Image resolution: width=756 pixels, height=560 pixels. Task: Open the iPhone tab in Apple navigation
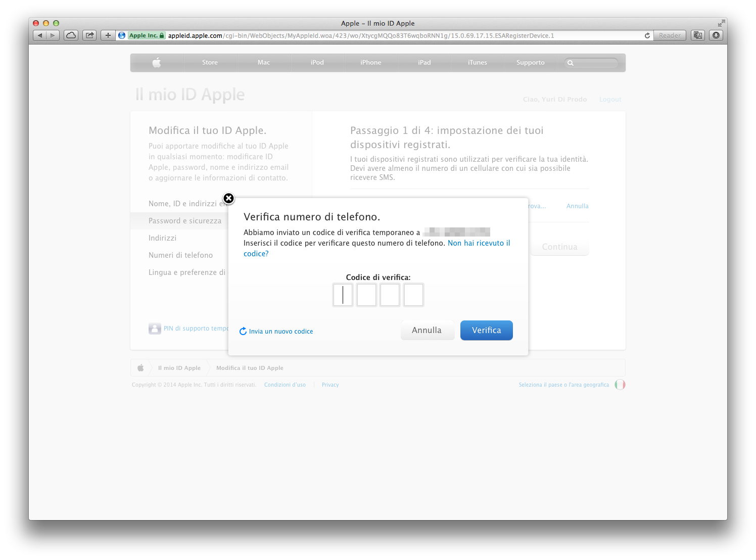(371, 63)
